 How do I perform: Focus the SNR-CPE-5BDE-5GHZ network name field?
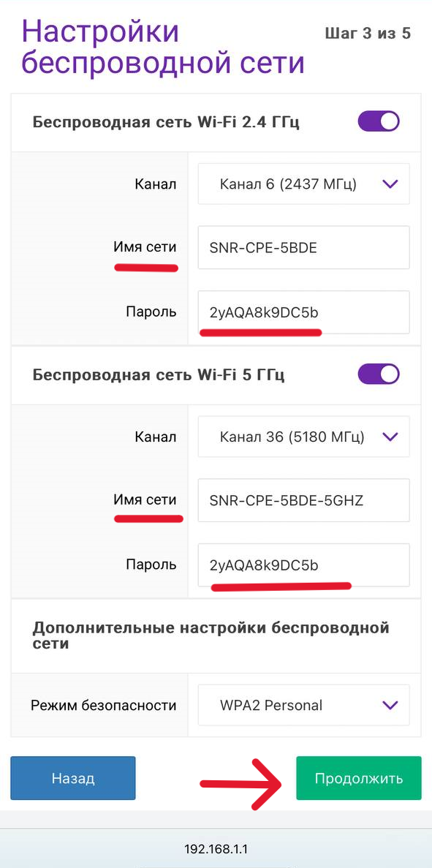tap(303, 500)
